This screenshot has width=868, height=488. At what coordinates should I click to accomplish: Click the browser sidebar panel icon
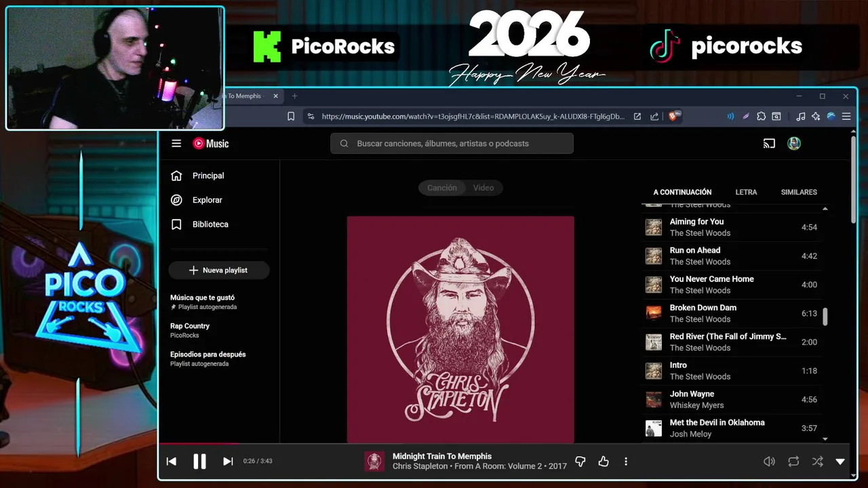tap(776, 117)
